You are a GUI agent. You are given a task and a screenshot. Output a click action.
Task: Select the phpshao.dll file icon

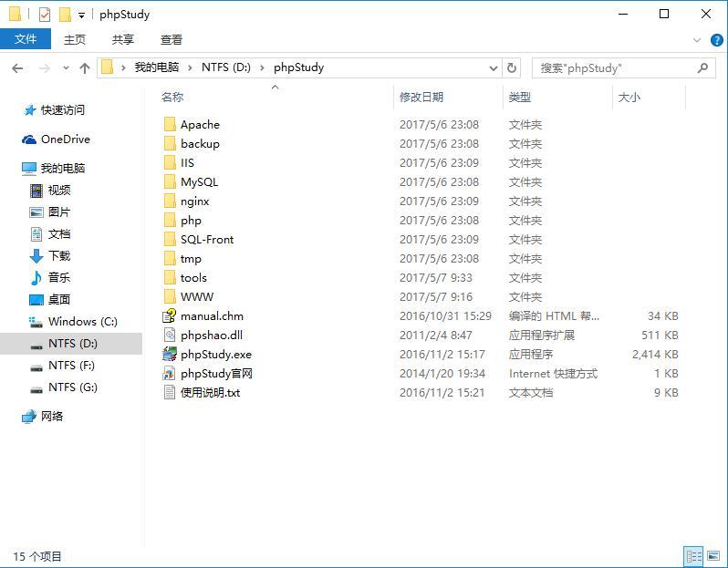tap(170, 335)
